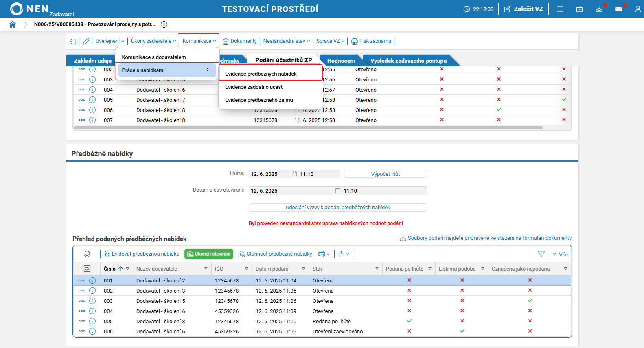Image resolution: width=644 pixels, height=348 pixels.
Task: Open the mail messages icon
Action: [618, 9]
